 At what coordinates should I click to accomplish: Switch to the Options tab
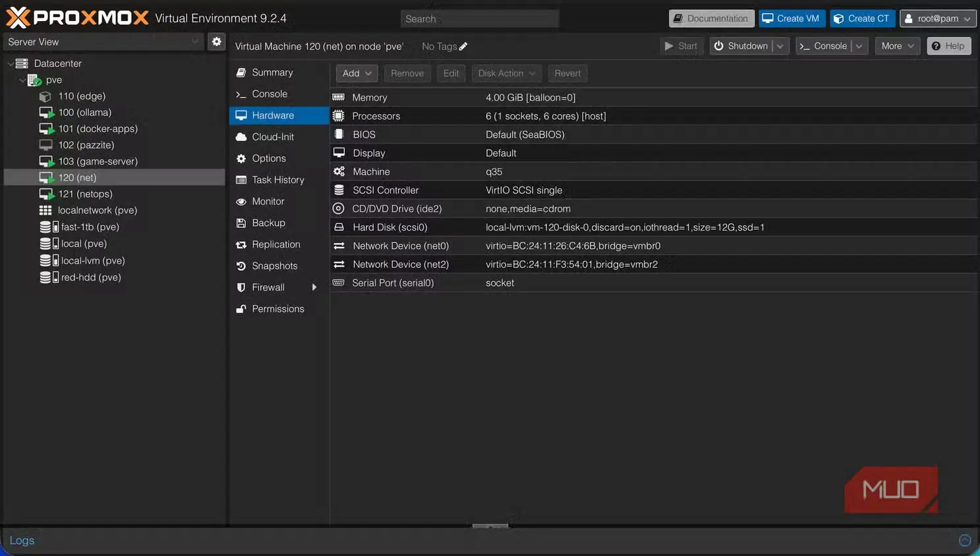[x=279, y=159]
